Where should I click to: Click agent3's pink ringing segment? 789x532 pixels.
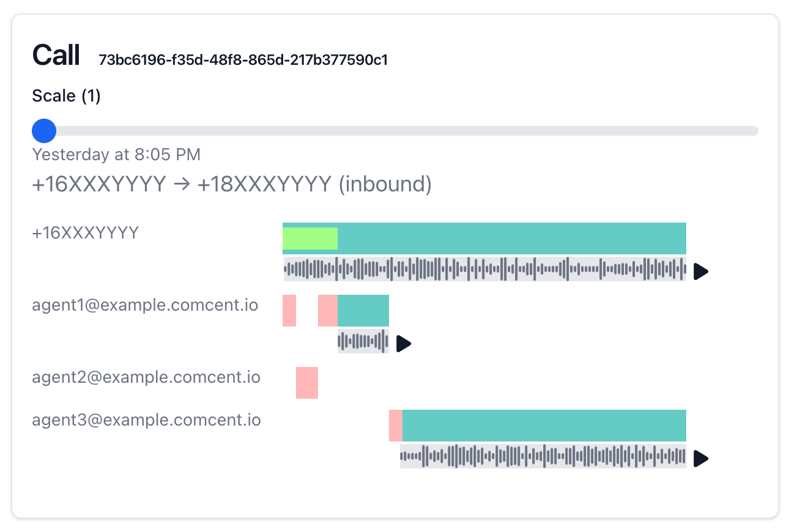point(396,426)
